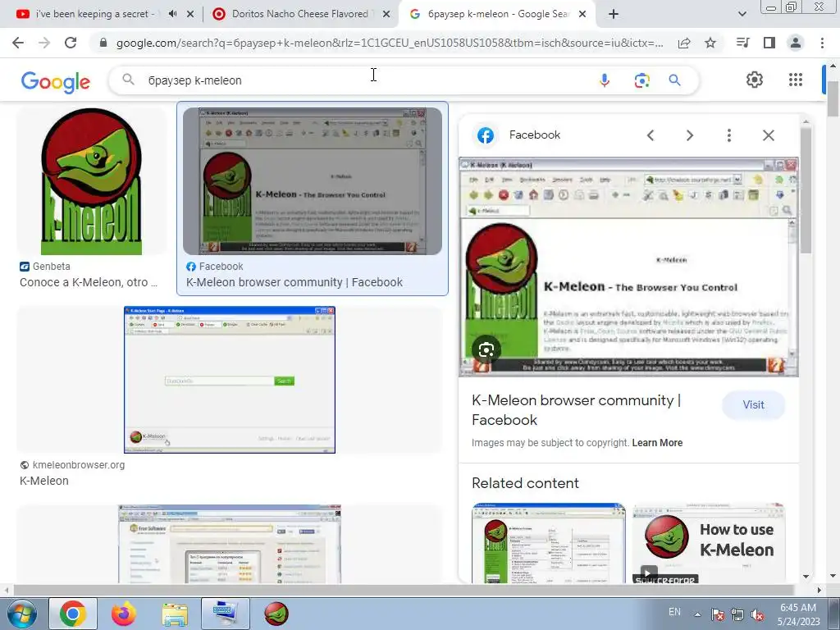Open preview panel three-dot options
The height and width of the screenshot is (630, 840).
pyautogui.click(x=728, y=135)
